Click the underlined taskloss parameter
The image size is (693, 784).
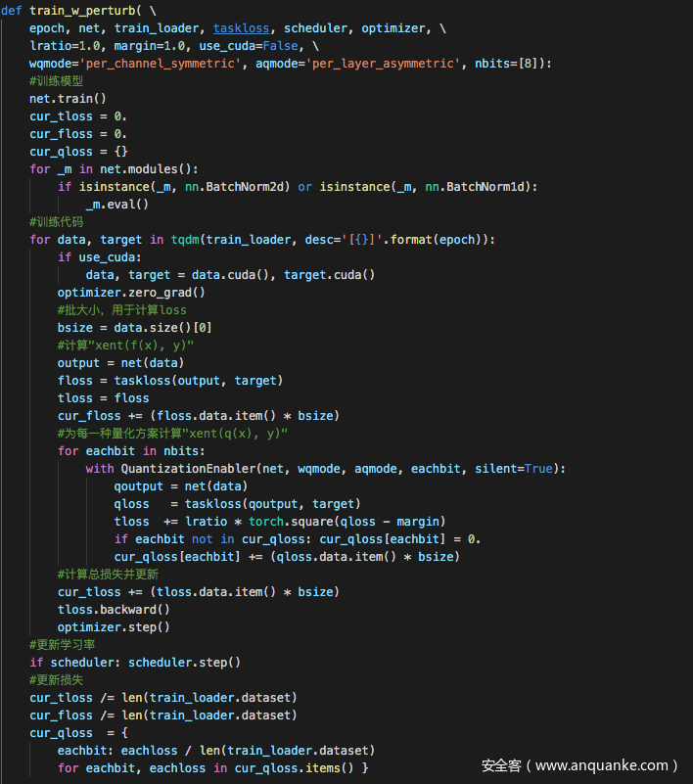point(241,28)
